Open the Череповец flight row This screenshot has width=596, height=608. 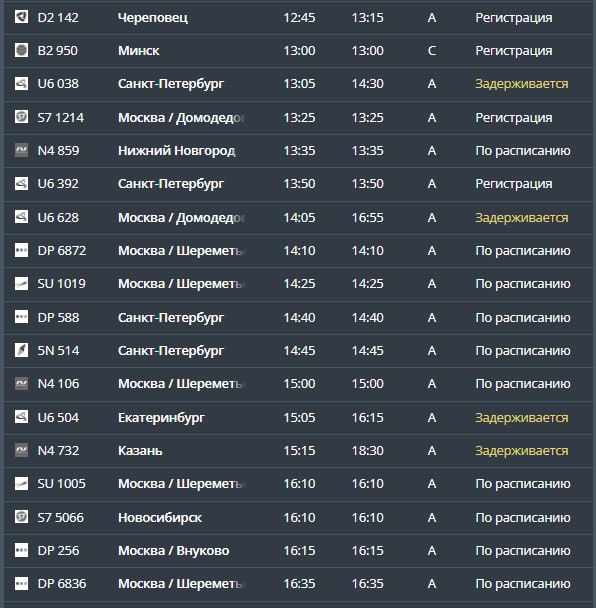[298, 17]
